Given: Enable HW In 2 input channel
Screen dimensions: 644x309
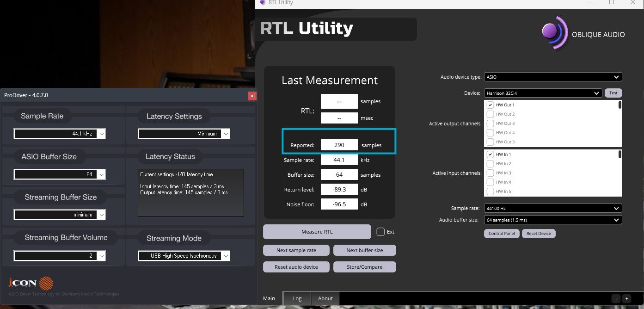Looking at the screenshot, I should point(491,164).
